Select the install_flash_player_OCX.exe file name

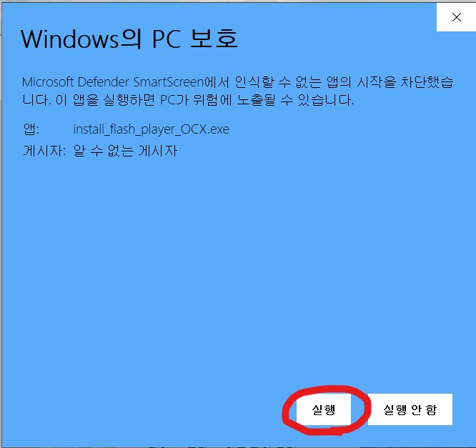(x=152, y=129)
